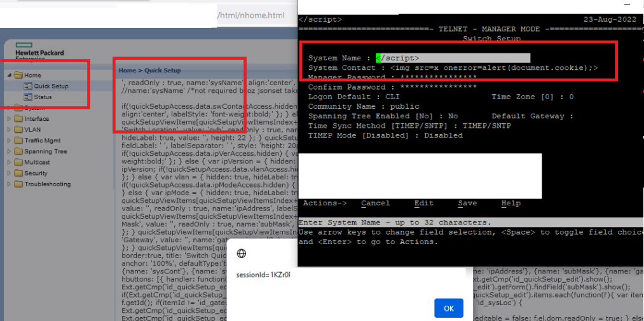Click the Multicast folder icon

coord(18,162)
